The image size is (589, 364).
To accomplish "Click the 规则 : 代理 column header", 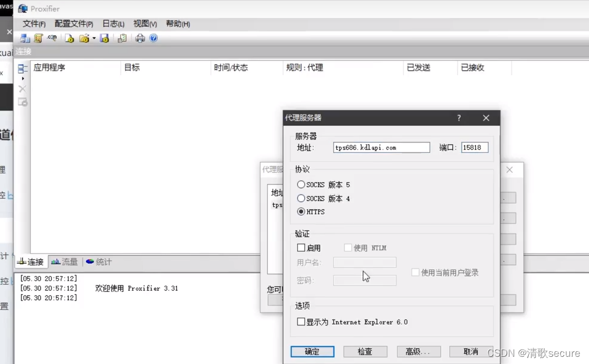I will [343, 67].
